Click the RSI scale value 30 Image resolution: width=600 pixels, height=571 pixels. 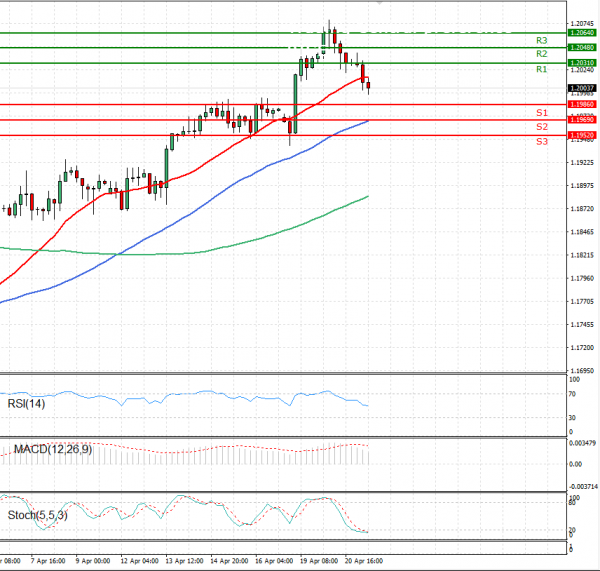point(572,418)
